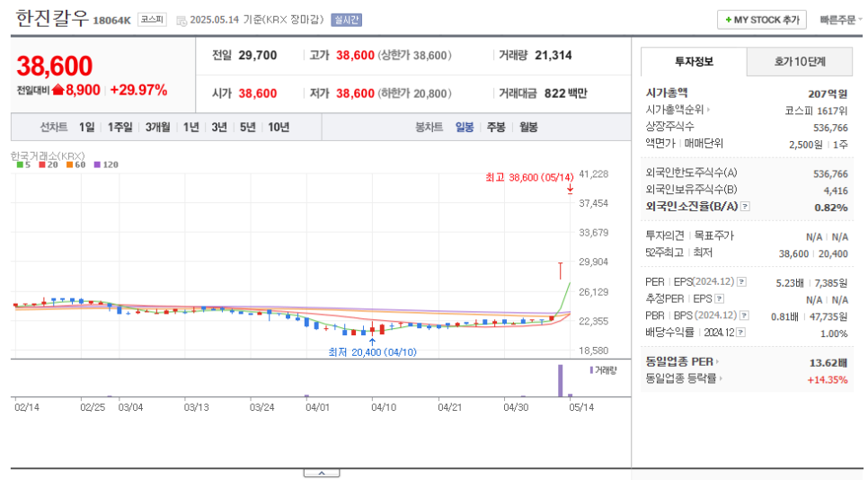Click the 거래대금 value 822 백만
Viewport: 868px width, 480px height.
click(565, 93)
